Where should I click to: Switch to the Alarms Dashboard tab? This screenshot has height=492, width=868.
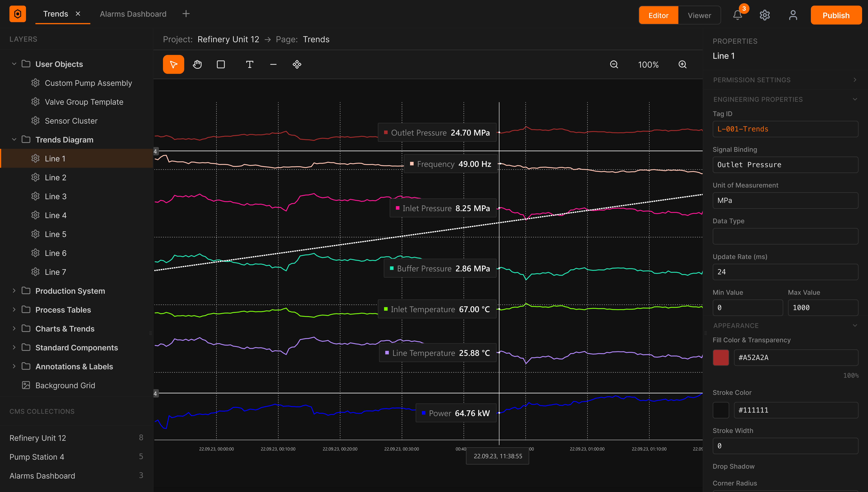133,14
